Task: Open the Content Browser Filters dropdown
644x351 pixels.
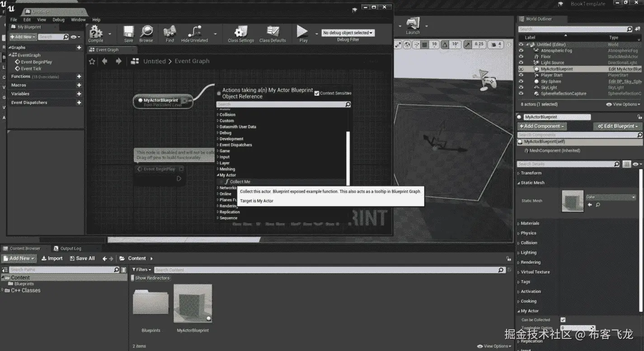Action: point(142,270)
